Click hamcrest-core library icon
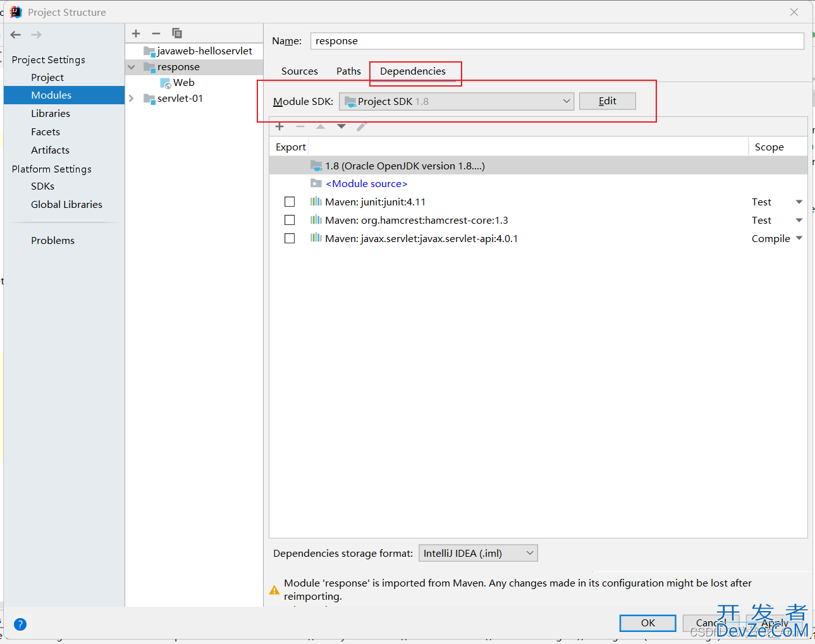This screenshot has width=815, height=644. coord(316,220)
